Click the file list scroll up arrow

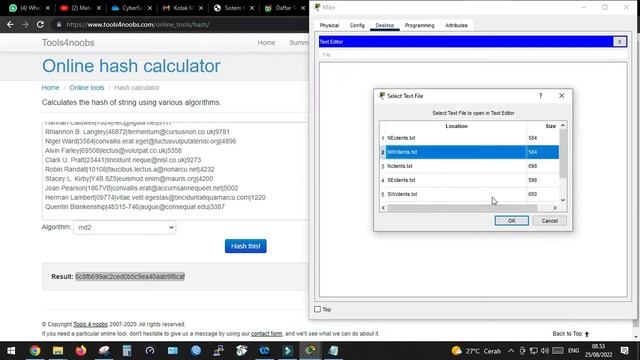563,125
